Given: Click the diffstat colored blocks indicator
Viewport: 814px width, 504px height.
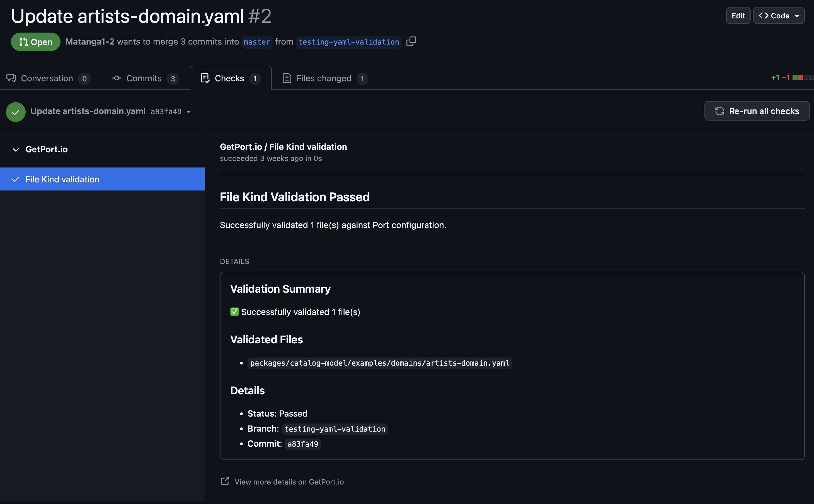Looking at the screenshot, I should pyautogui.click(x=803, y=78).
